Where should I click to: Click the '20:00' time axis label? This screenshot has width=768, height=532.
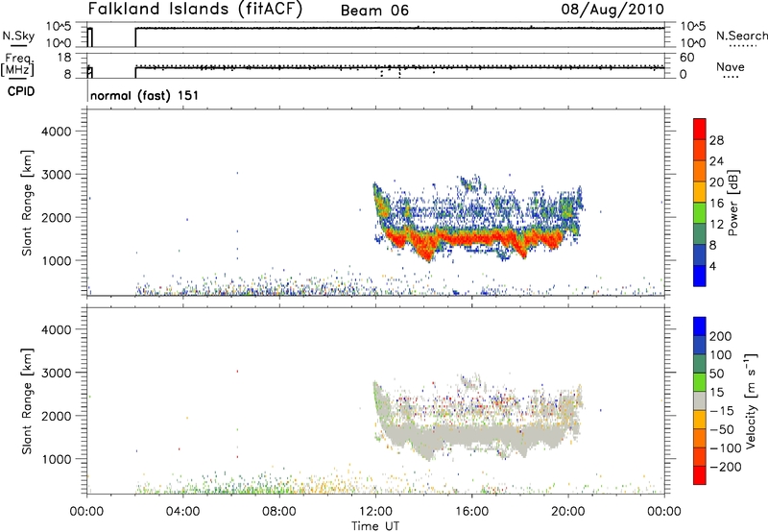pyautogui.click(x=568, y=512)
